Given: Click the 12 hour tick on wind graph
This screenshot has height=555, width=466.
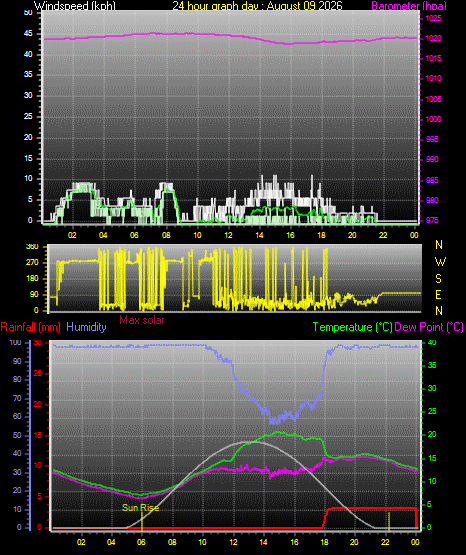Looking at the screenshot, I should pyautogui.click(x=228, y=235).
